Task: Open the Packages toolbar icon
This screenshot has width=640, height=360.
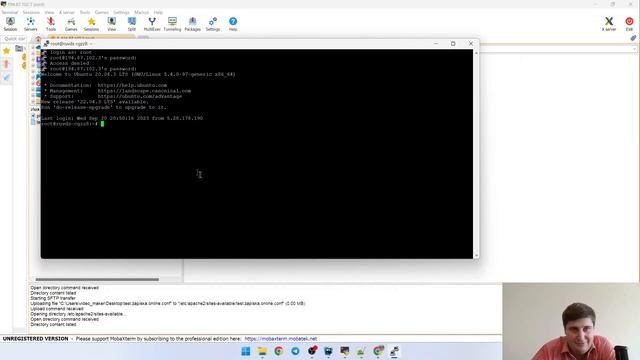Action: (x=192, y=24)
